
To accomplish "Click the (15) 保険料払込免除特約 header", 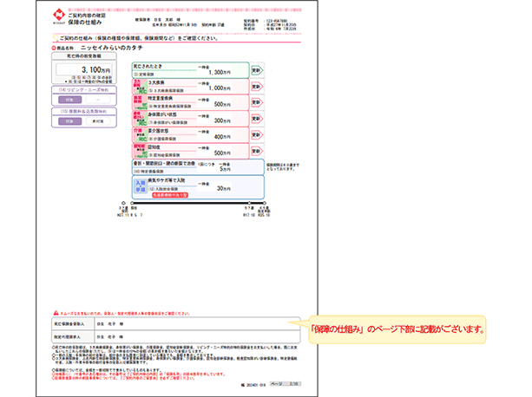I will 84,112.
